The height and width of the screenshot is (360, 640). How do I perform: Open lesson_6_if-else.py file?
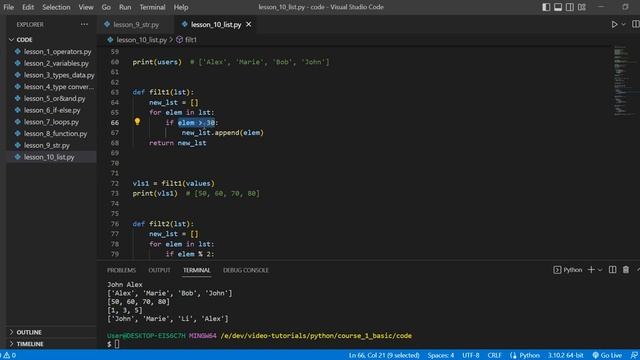tap(52, 110)
